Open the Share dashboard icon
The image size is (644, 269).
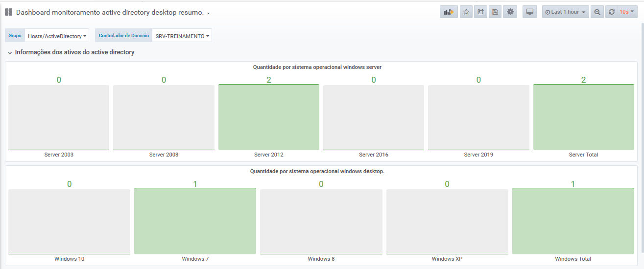[x=481, y=12]
